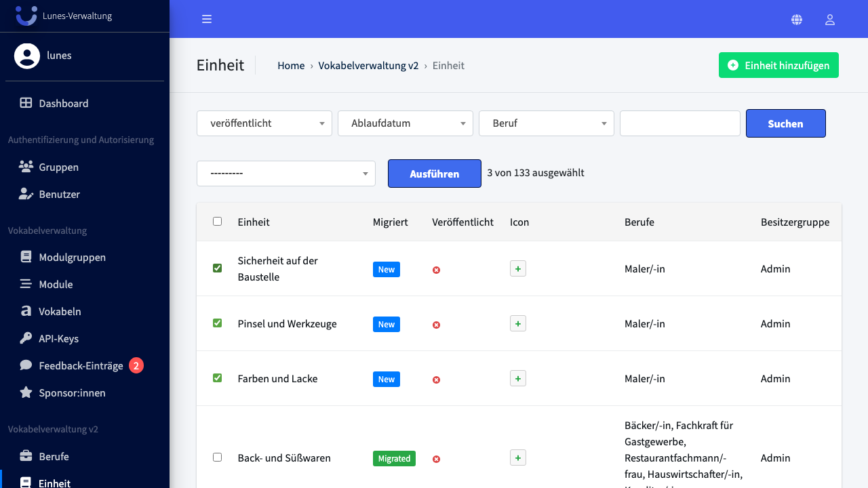The height and width of the screenshot is (488, 868).
Task: Add icon for Back- und Süßwaren
Action: (518, 458)
